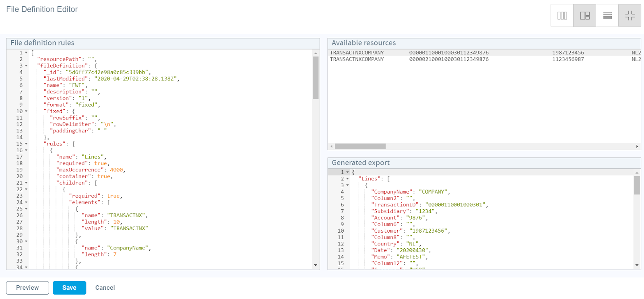Click the "Date": "20200430" line

[401, 250]
